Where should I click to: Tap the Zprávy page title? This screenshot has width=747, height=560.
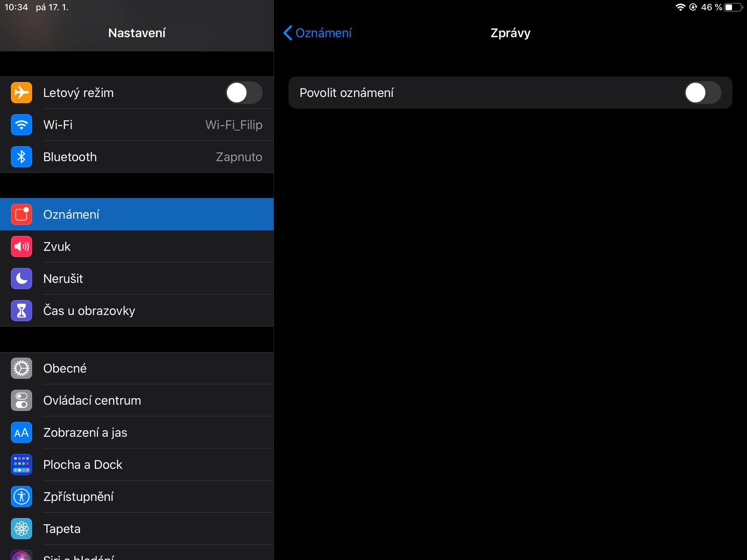pos(510,33)
